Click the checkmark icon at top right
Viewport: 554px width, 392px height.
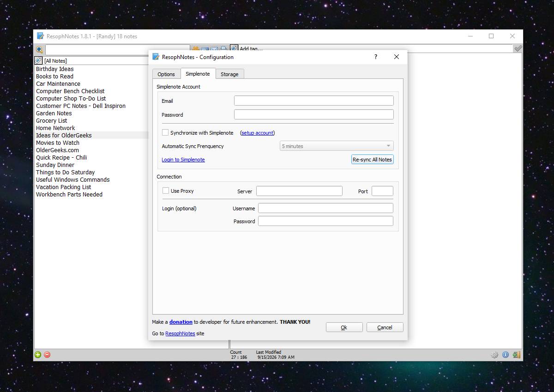coord(518,48)
